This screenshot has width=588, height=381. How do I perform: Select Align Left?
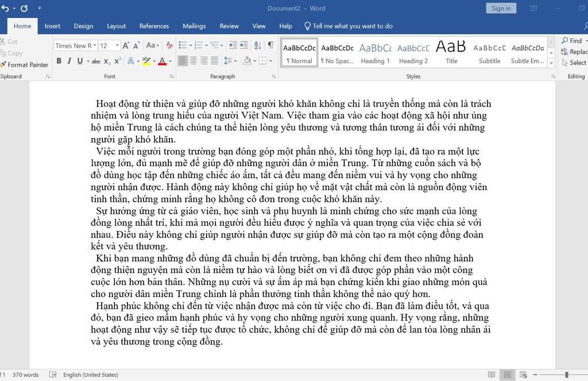pos(183,60)
